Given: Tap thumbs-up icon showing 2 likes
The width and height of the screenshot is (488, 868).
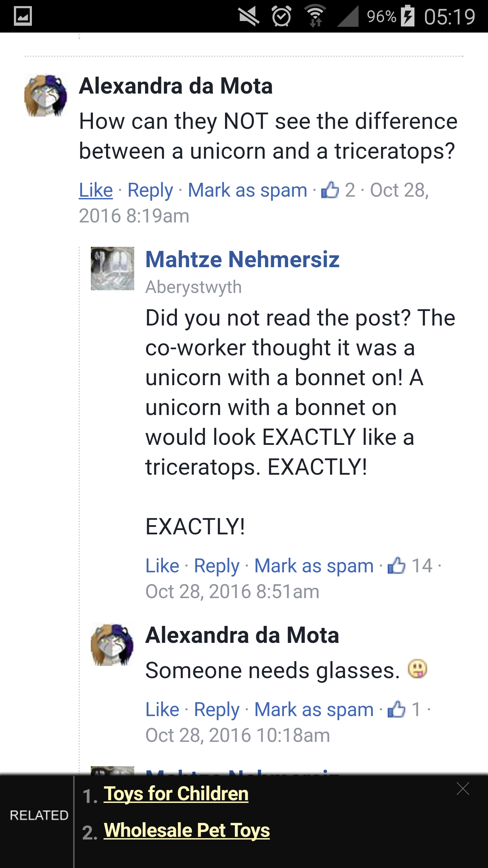Looking at the screenshot, I should pos(330,190).
